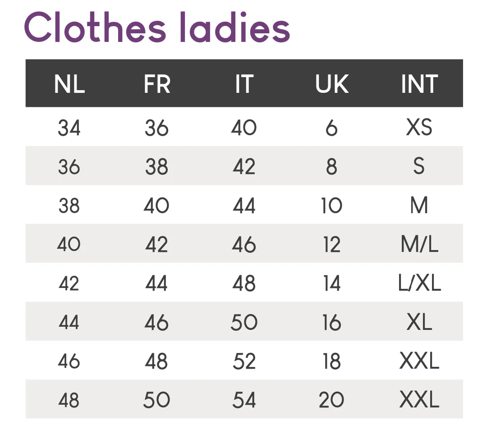Click the L/XL size cell

tap(419, 283)
